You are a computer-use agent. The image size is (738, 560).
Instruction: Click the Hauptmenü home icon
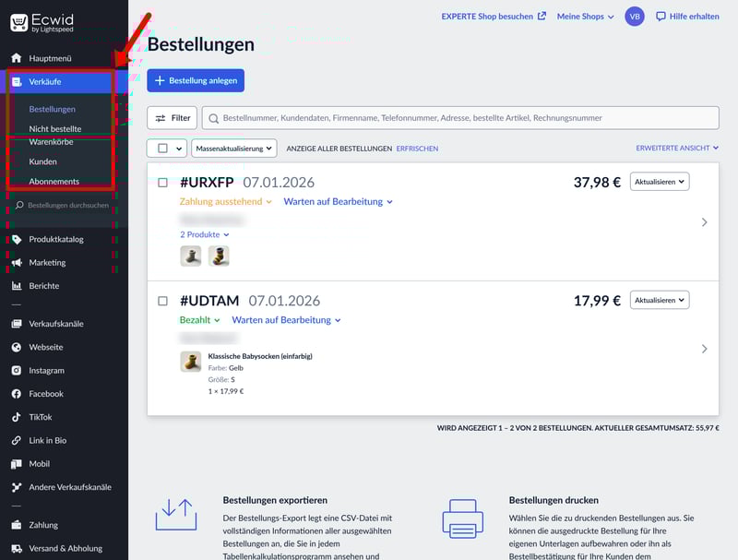tap(17, 58)
